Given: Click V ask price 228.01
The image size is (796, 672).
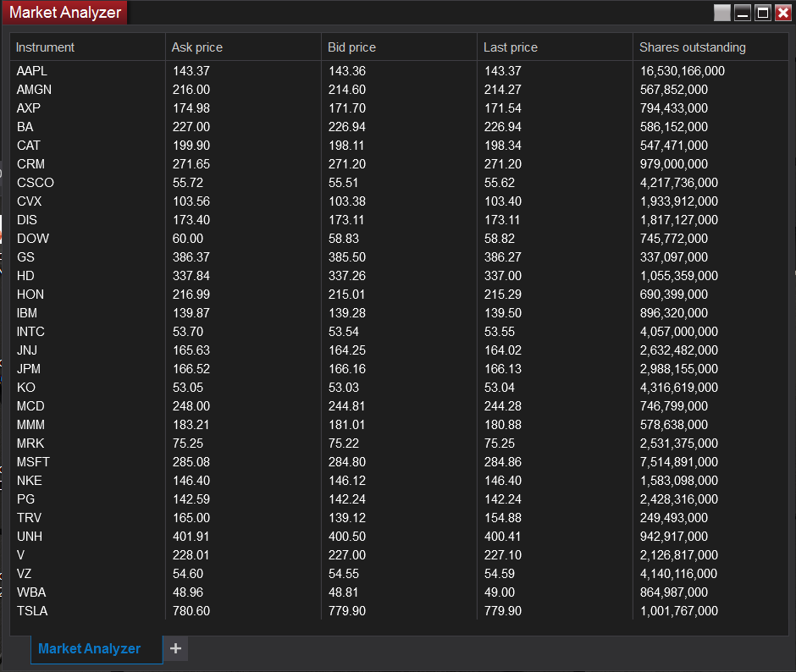Looking at the screenshot, I should click(191, 554).
